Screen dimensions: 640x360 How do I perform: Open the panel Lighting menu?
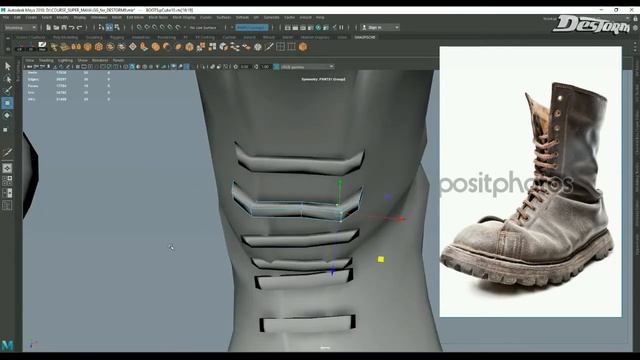click(65, 60)
